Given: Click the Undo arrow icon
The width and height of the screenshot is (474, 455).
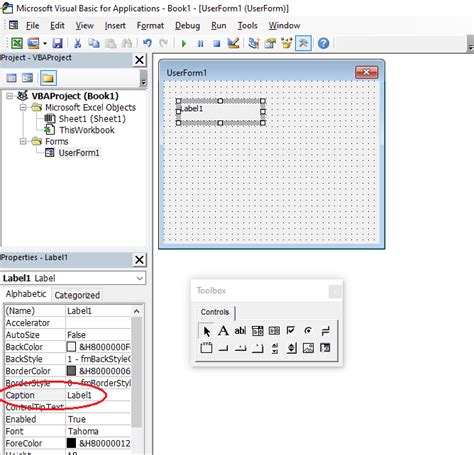Looking at the screenshot, I should [x=147, y=43].
